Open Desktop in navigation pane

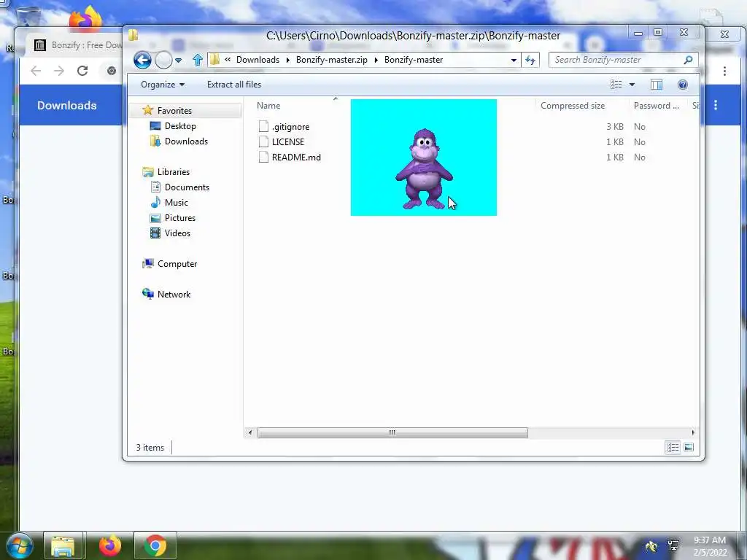(x=180, y=126)
